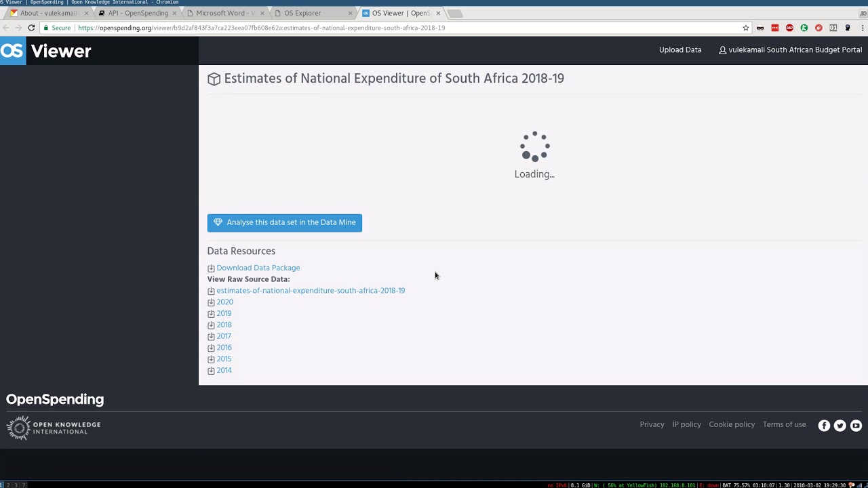Open the Chromium three-dot menu
This screenshot has height=488, width=868.
click(x=863, y=28)
